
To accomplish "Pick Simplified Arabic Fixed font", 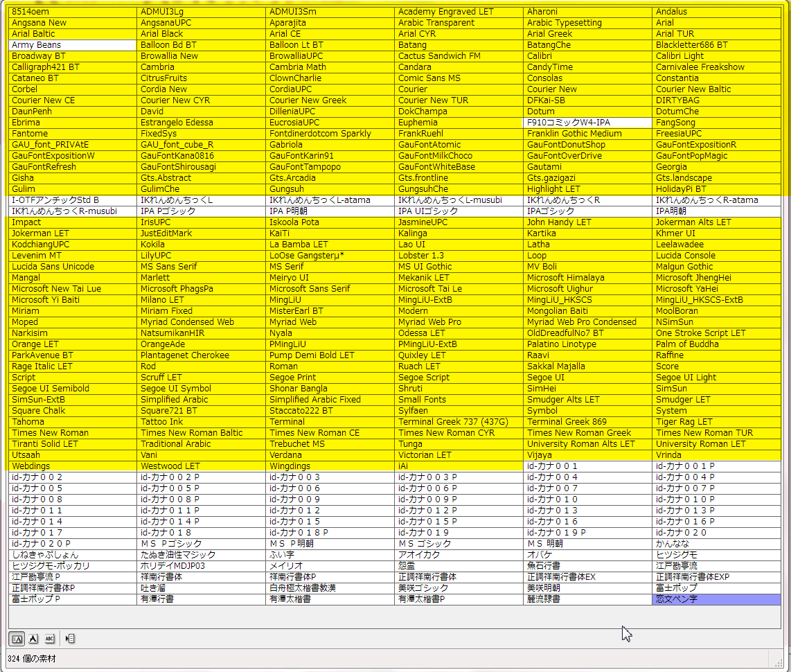I will tap(330, 400).
